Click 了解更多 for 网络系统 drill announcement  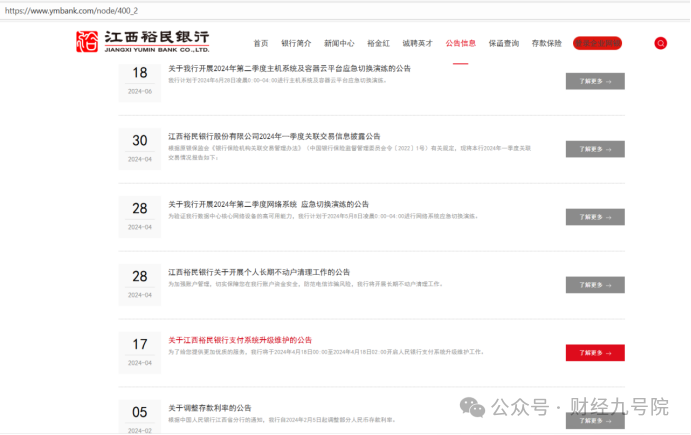pos(595,217)
